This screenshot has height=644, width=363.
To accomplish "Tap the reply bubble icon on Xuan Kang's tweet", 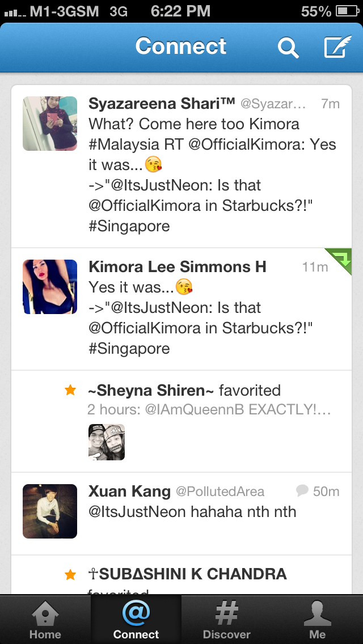I will pos(302,490).
